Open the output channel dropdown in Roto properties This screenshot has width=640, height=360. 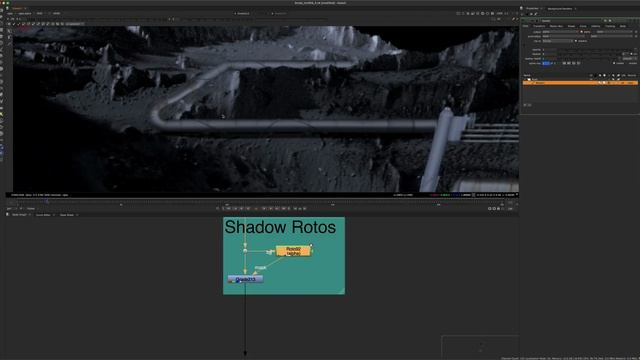[560, 32]
